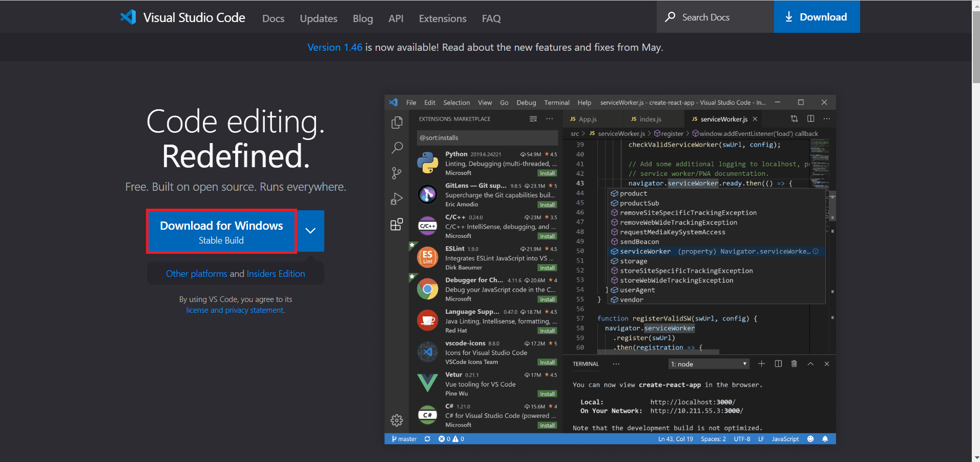Open the 1: node terminal dropdown
Image resolution: width=980 pixels, height=462 pixels.
tap(709, 364)
